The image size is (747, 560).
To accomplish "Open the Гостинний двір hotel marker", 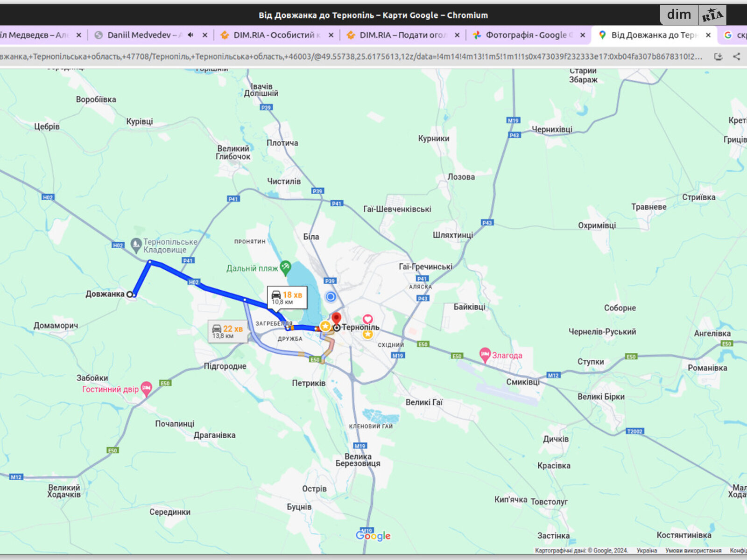I will point(146,388).
